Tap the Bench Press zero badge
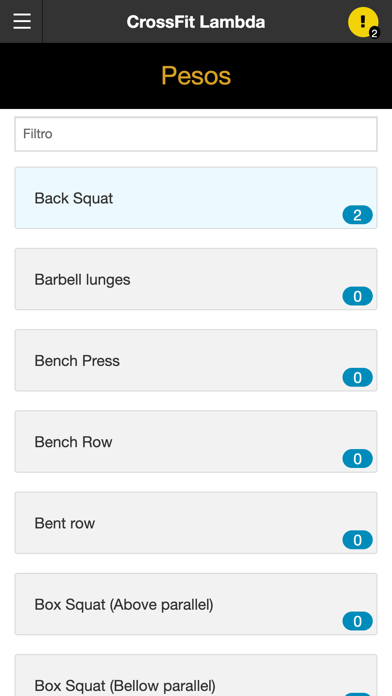Image resolution: width=392 pixels, height=696 pixels. [357, 377]
